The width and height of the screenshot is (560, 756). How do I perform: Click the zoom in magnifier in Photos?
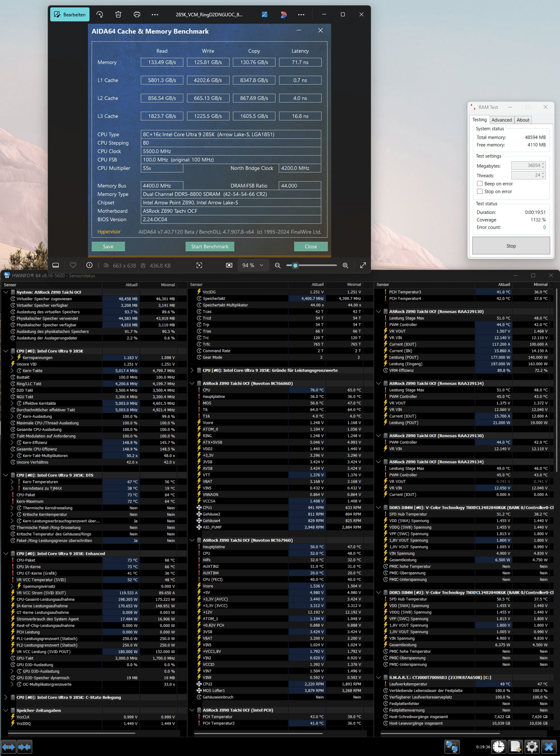pos(345,265)
